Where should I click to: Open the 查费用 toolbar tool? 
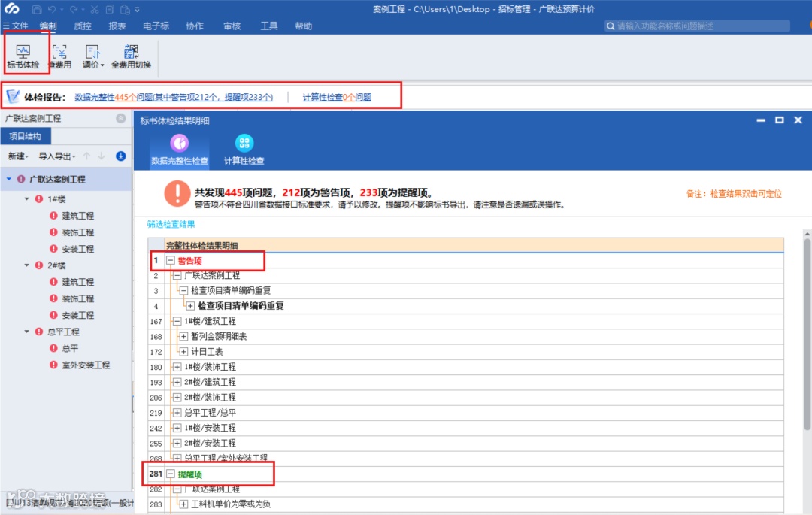click(60, 56)
